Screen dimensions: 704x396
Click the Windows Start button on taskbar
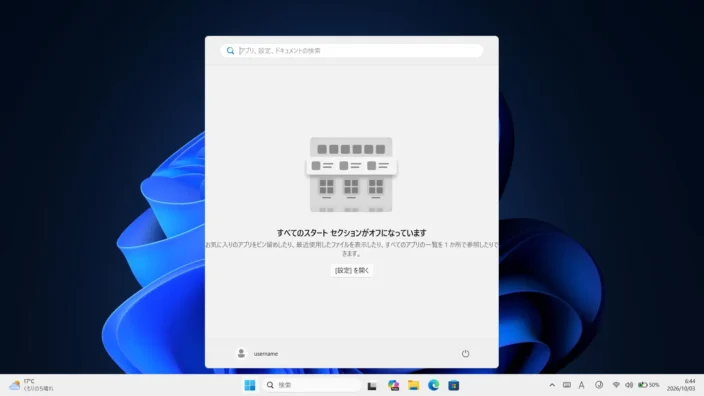pos(250,385)
